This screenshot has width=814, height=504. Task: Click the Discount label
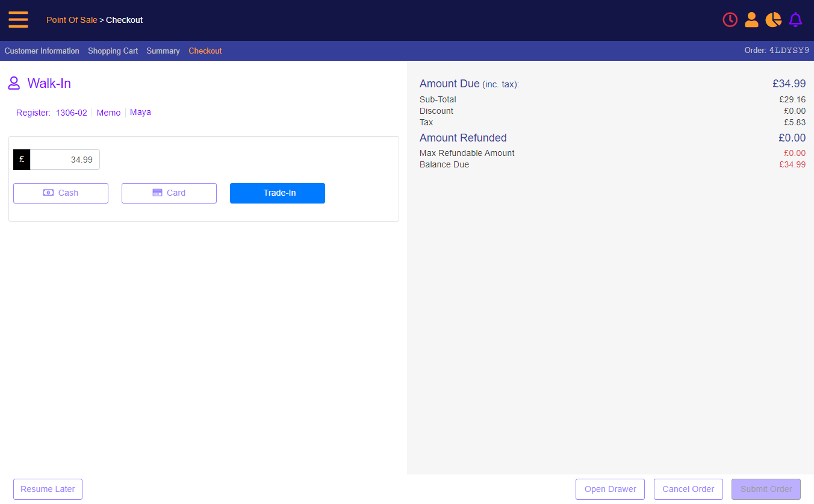437,111
